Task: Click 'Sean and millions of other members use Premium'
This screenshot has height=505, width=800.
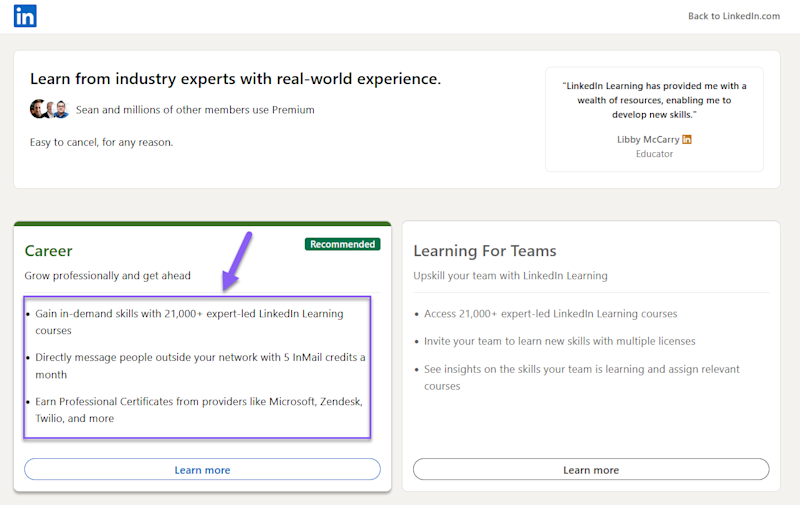Action: [195, 110]
